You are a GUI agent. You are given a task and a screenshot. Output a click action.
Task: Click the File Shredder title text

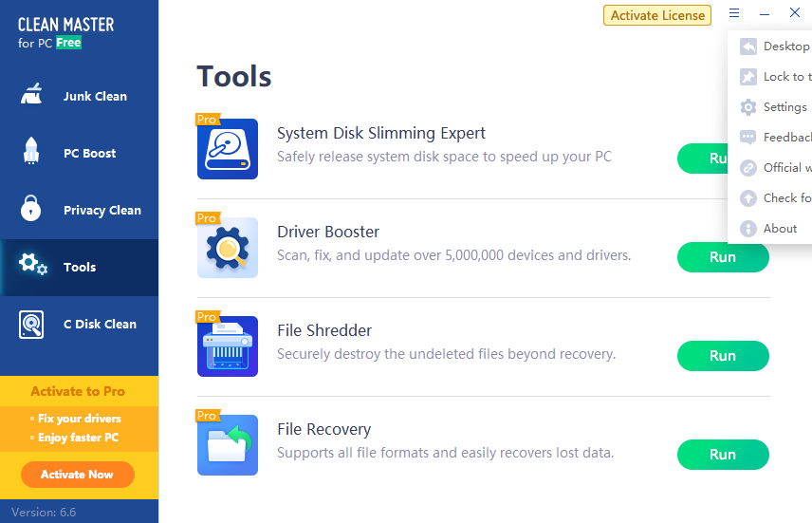pos(324,330)
